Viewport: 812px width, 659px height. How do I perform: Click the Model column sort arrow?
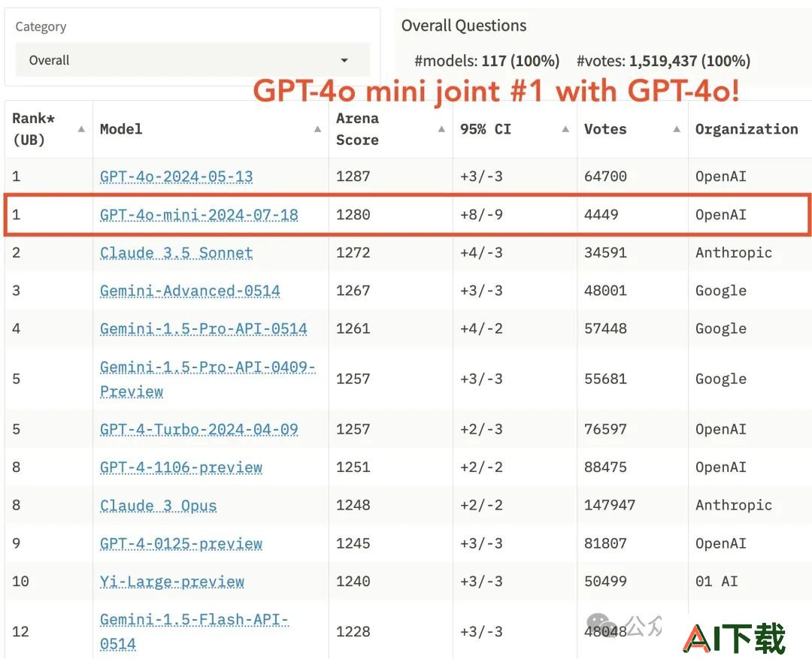[x=317, y=129]
